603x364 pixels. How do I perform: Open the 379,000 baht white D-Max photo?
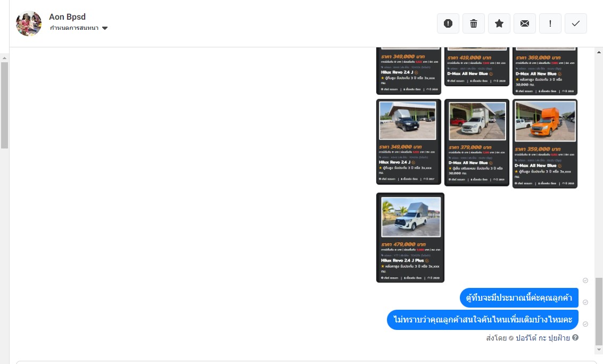[477, 143]
